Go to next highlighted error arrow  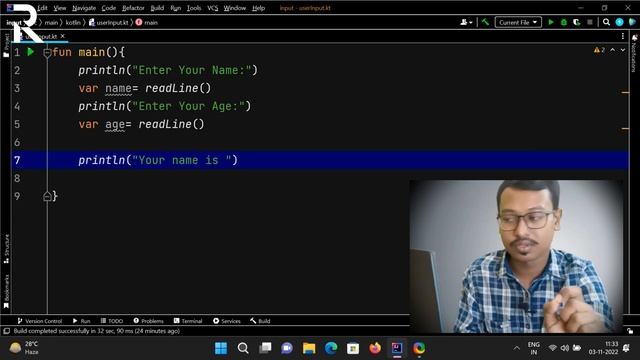tap(623, 50)
